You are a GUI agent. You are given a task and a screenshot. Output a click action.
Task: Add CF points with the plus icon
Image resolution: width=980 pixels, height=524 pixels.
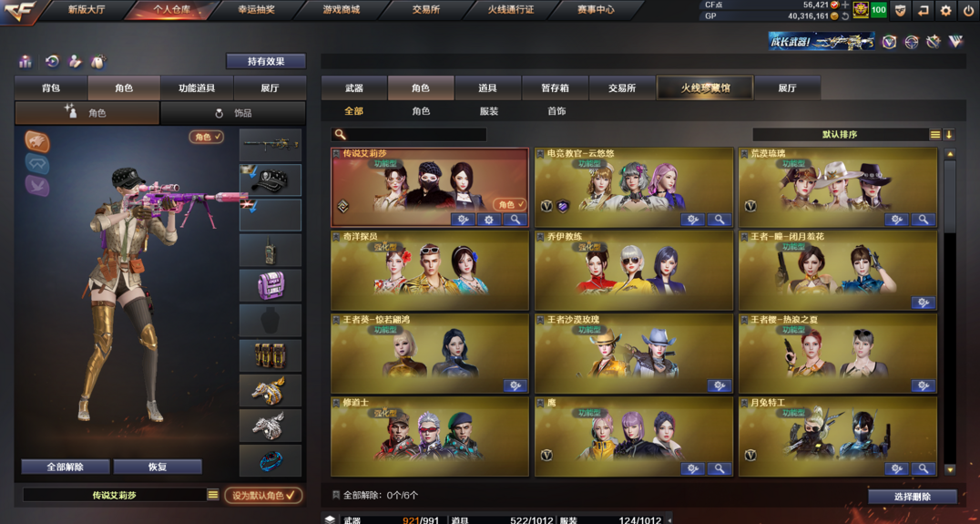(x=845, y=5)
